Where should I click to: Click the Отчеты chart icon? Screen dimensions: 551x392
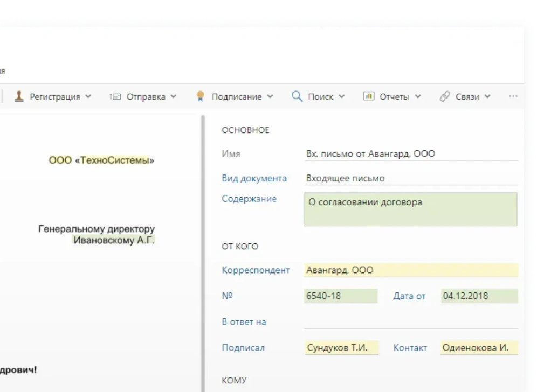click(x=369, y=96)
